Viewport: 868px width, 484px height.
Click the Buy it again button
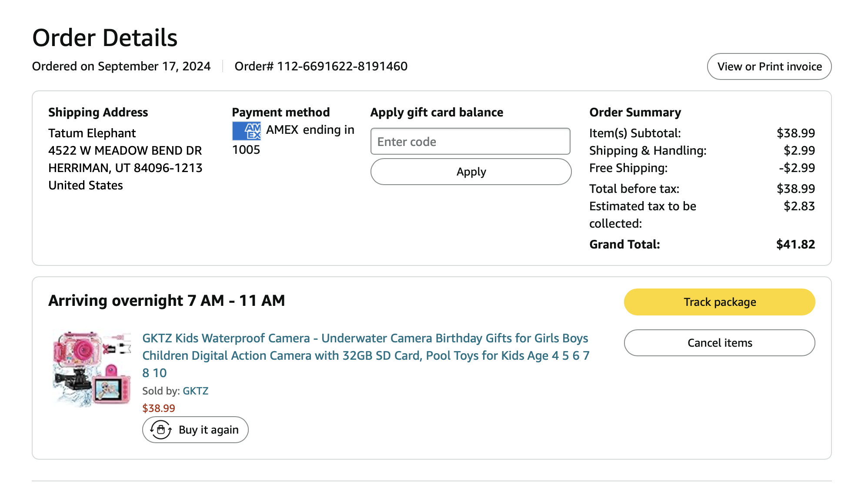[195, 430]
